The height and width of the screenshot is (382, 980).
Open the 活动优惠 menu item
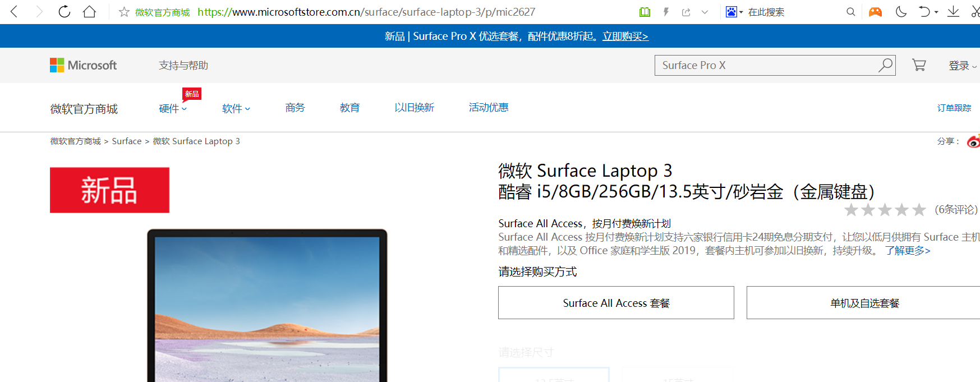coord(489,107)
